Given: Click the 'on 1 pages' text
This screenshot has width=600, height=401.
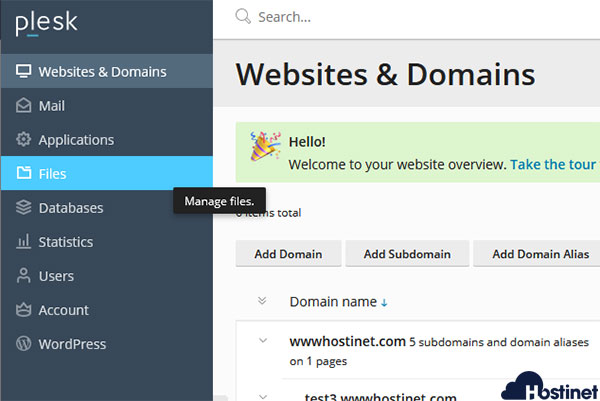Looking at the screenshot, I should [318, 361].
